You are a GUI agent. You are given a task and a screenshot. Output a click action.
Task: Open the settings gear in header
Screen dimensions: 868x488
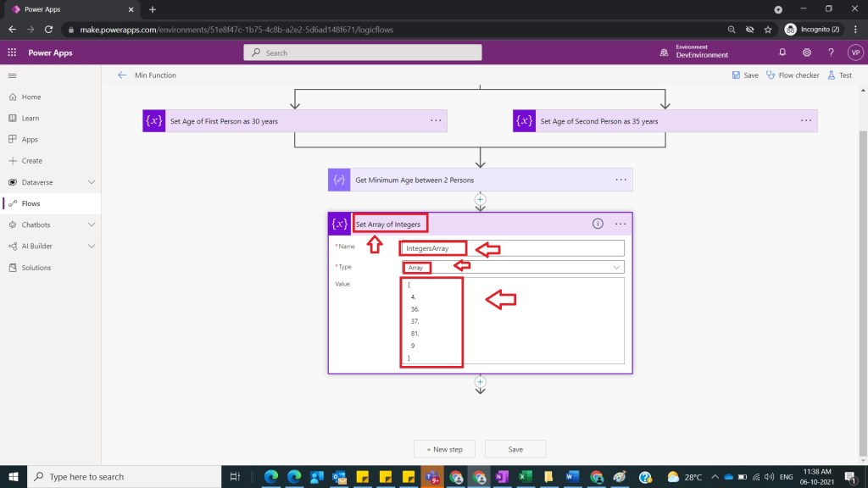point(806,53)
